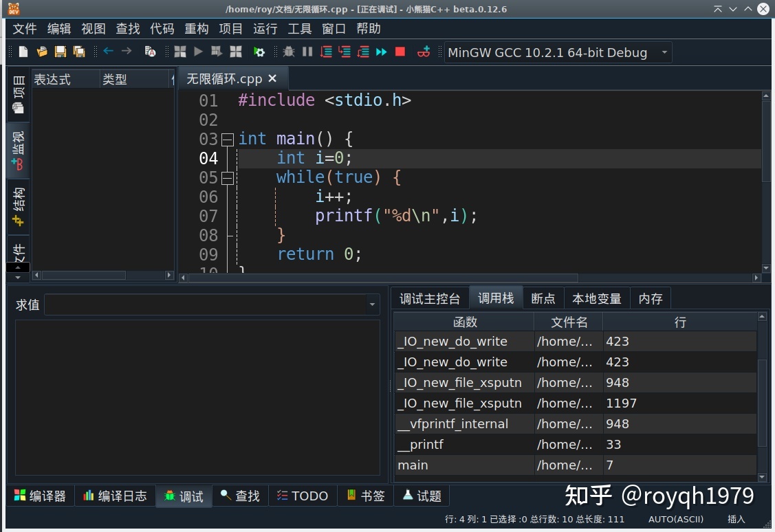Click the rebuild all icon

[236, 52]
